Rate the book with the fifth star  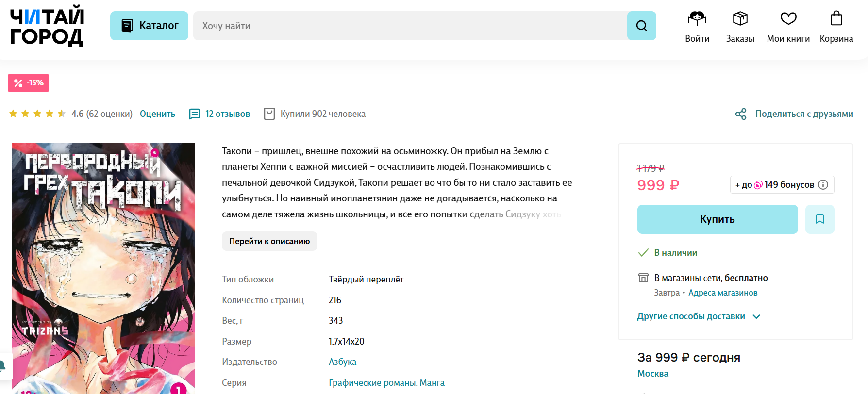(62, 114)
